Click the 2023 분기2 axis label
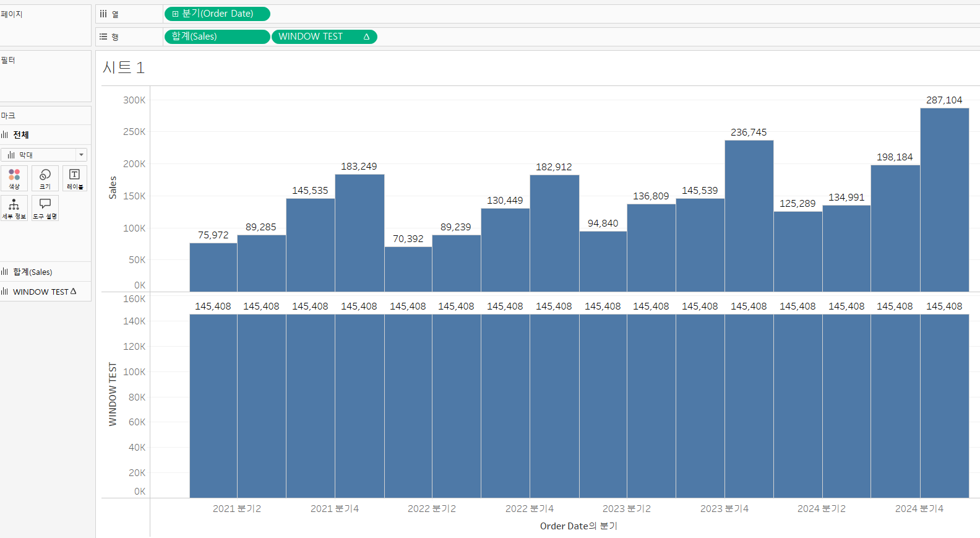980x538 pixels. pyautogui.click(x=627, y=509)
